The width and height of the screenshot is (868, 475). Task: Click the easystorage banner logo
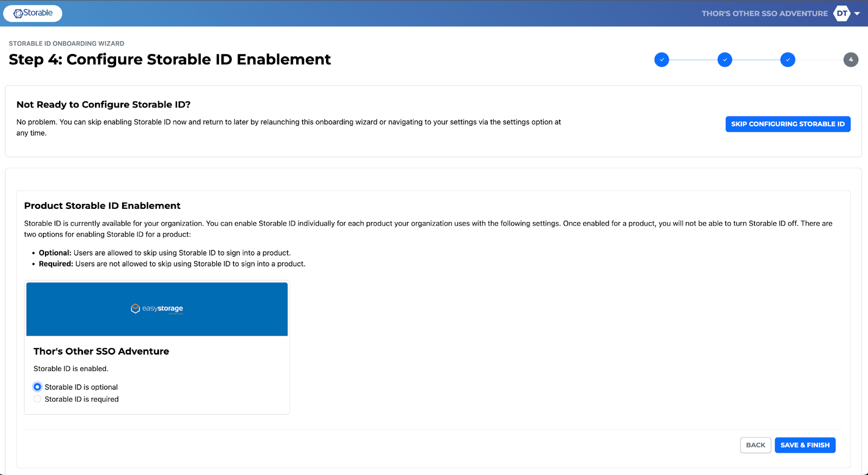coord(157,309)
